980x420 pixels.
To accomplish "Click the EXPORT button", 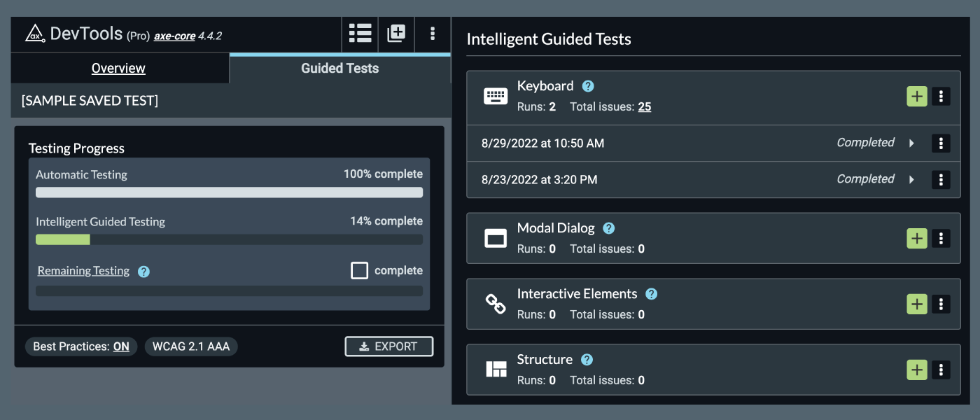I will pos(388,346).
